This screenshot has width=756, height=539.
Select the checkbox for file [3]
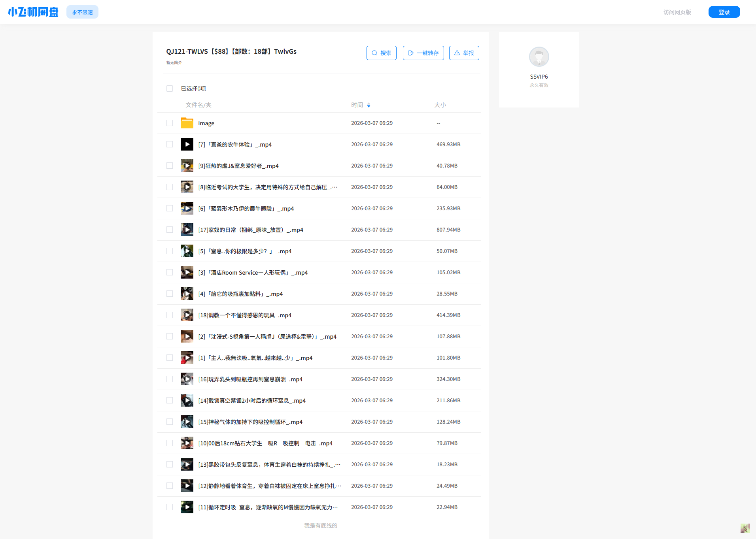pyautogui.click(x=170, y=272)
